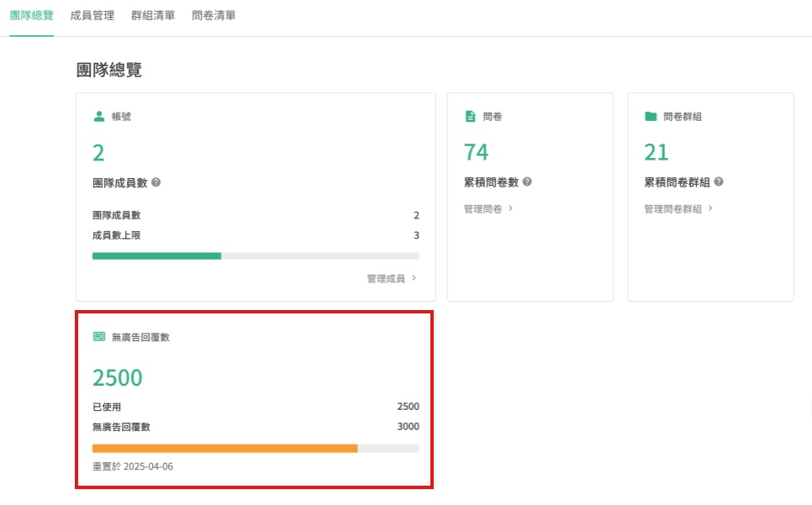Click the 重置於 2025-04-06 reset date text

pos(133,466)
